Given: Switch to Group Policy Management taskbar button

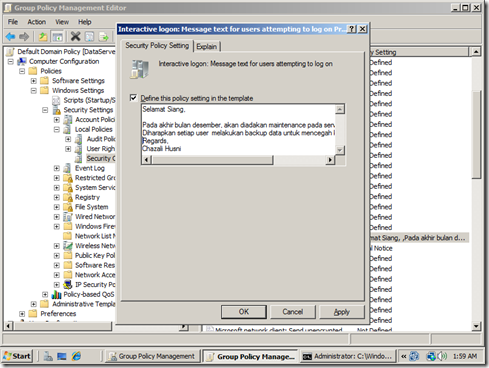Looking at the screenshot, I should tap(153, 356).
